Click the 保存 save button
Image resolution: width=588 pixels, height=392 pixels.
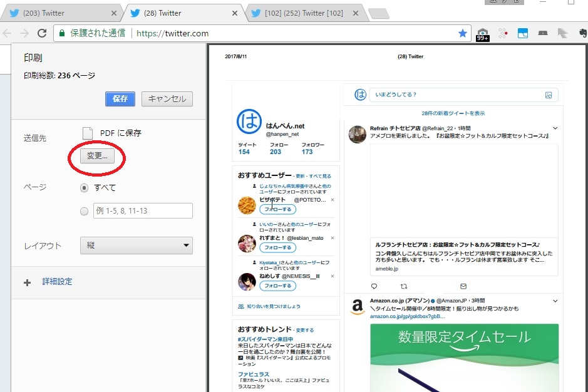click(120, 99)
